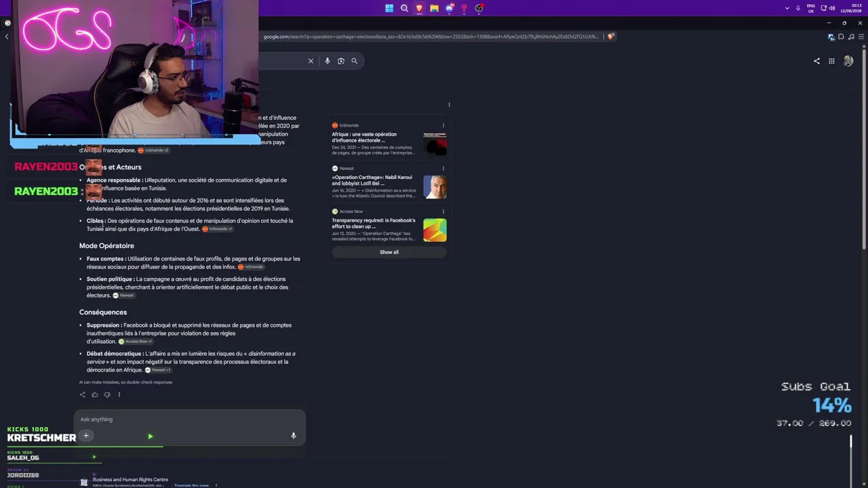This screenshot has height=488, width=868.
Task: Open Windows taskbar search
Action: pyautogui.click(x=404, y=8)
